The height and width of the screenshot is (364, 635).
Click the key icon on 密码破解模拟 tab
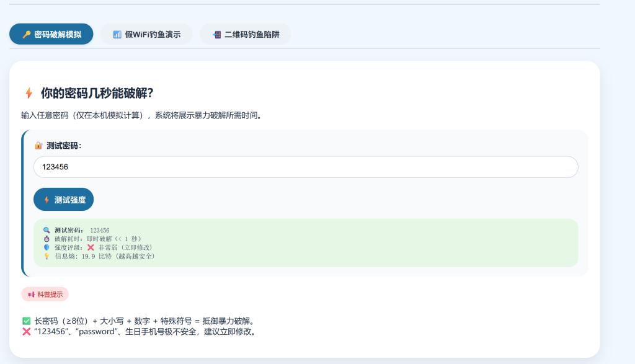pyautogui.click(x=26, y=35)
